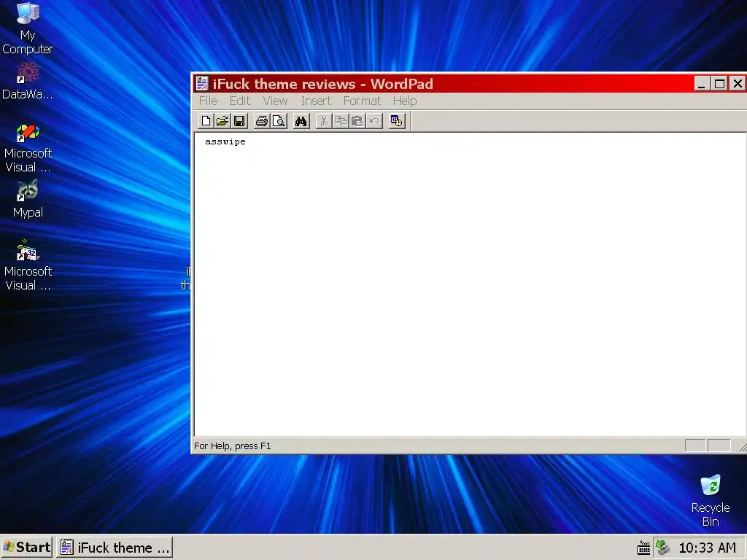This screenshot has height=560, width=747.
Task: Open the Format menu
Action: point(362,101)
